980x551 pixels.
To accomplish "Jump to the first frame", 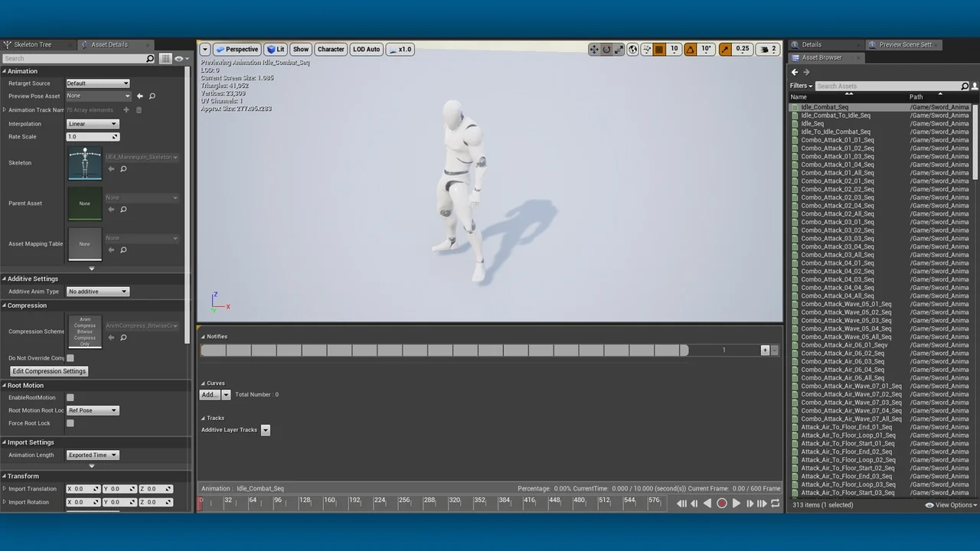I will [x=681, y=504].
